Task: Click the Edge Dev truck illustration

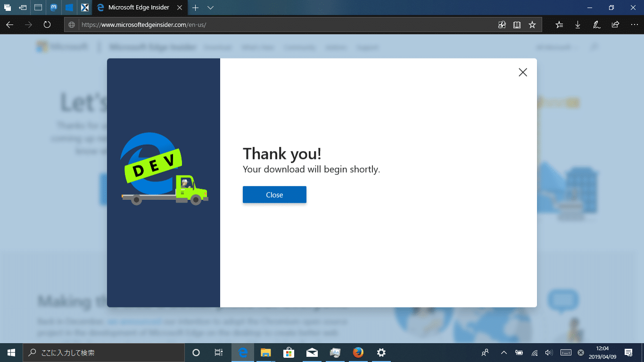Action: coord(164,169)
